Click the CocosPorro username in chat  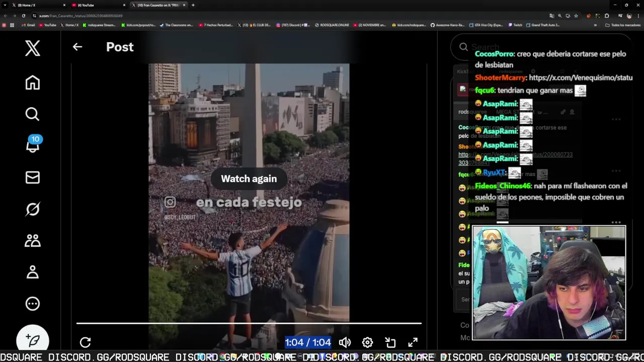coord(494,54)
